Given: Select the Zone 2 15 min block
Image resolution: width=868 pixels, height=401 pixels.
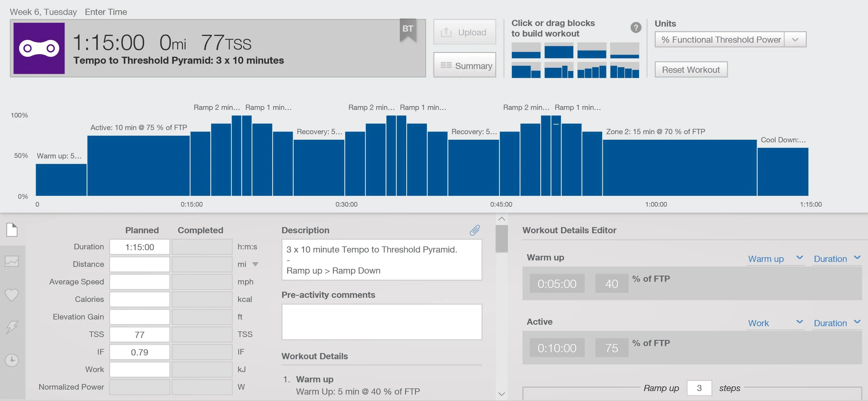Looking at the screenshot, I should (x=680, y=167).
